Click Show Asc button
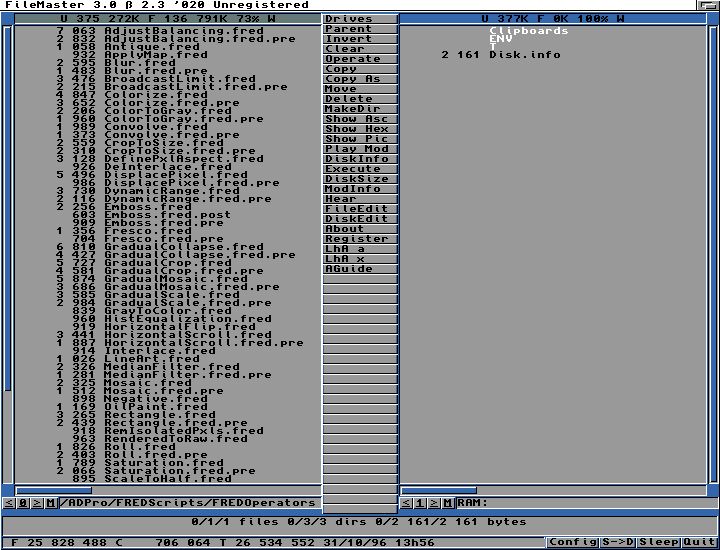Viewport: 720px width, 550px height. coord(360,119)
